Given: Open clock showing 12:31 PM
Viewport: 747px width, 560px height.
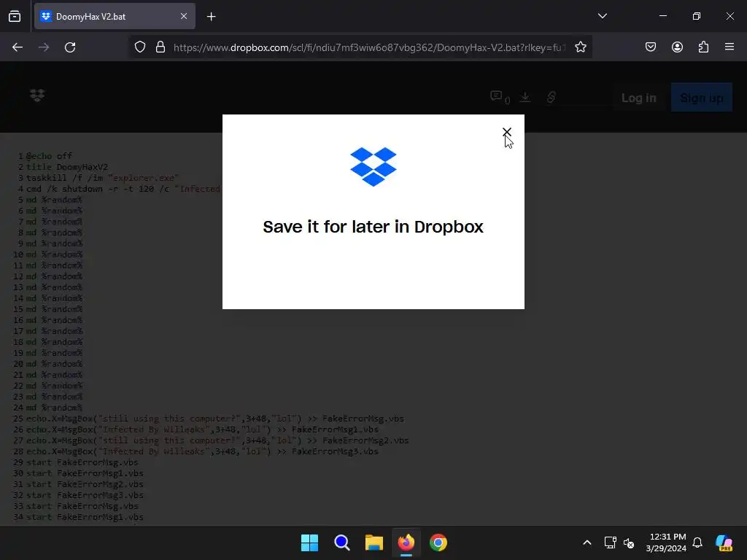Looking at the screenshot, I should 666,542.
